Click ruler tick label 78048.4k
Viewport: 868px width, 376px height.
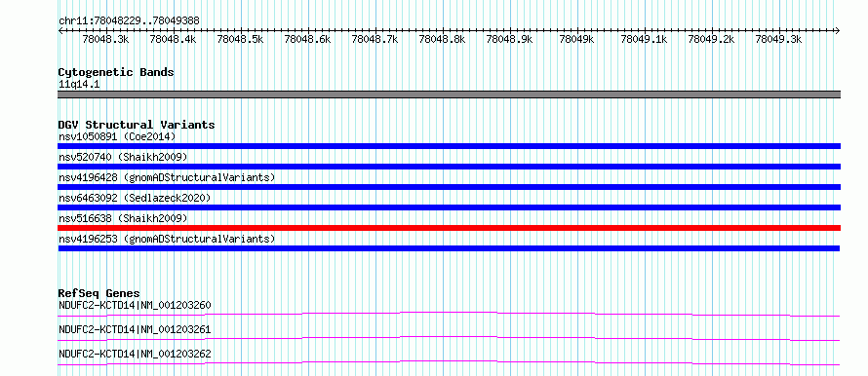(x=173, y=39)
